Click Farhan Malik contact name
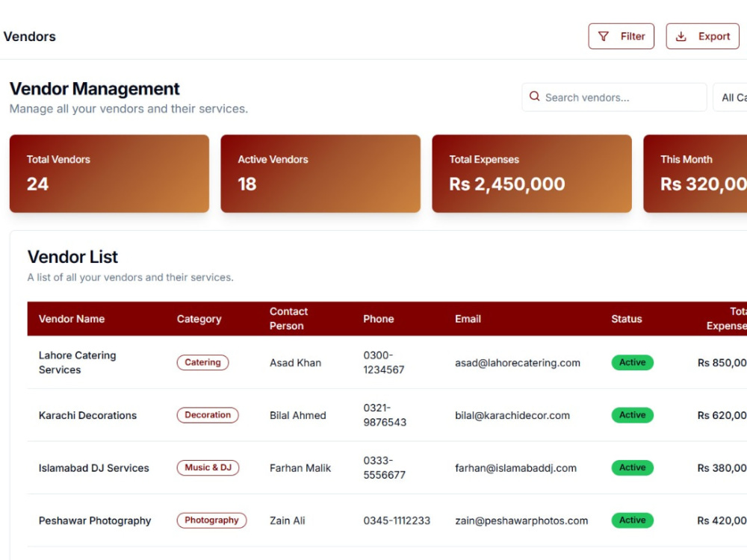747x560 pixels. pyautogui.click(x=300, y=468)
